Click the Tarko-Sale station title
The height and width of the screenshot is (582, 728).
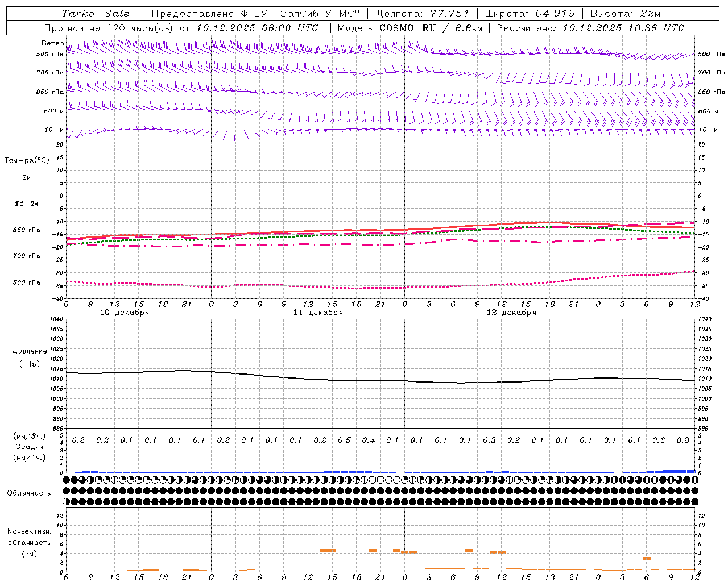[x=95, y=14]
